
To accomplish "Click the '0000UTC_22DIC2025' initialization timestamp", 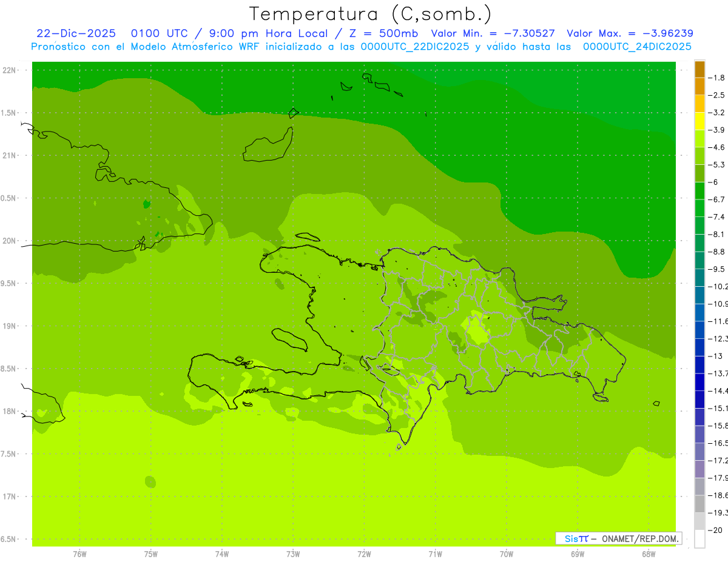I will coord(414,47).
